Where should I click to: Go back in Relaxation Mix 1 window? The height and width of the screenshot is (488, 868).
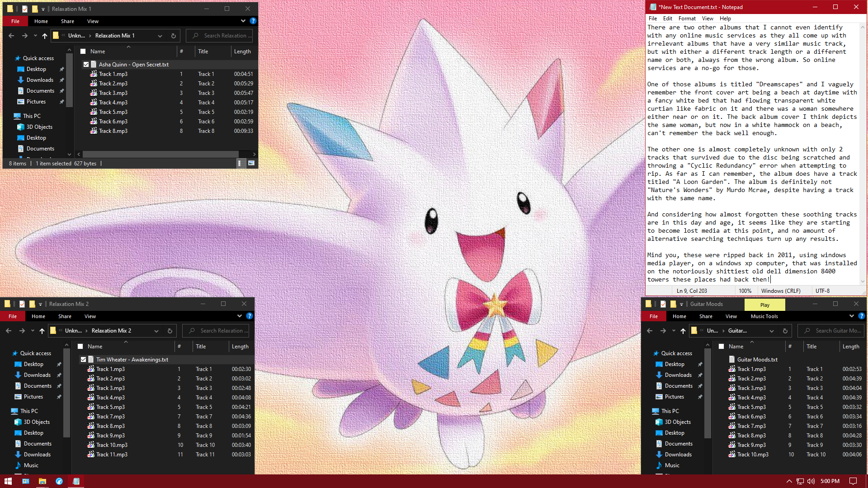(11, 36)
